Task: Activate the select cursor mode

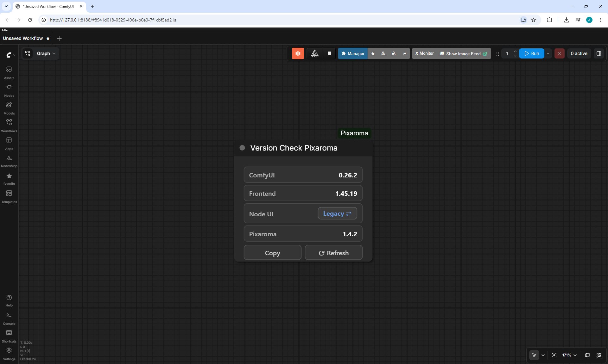Action: 534,355
